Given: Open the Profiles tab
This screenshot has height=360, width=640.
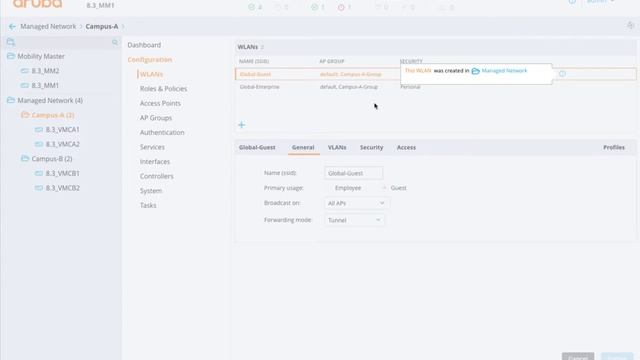Looking at the screenshot, I should [614, 147].
